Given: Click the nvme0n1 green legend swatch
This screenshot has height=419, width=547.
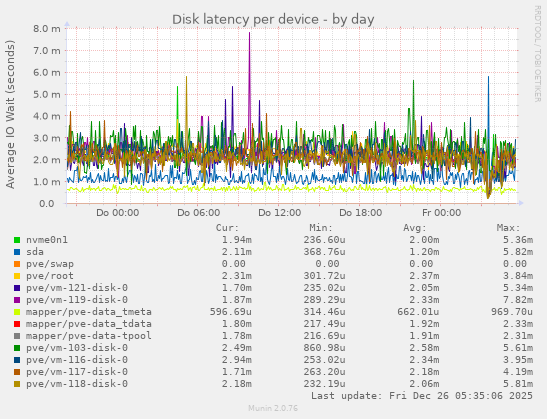Looking at the screenshot, I should click(x=17, y=240).
